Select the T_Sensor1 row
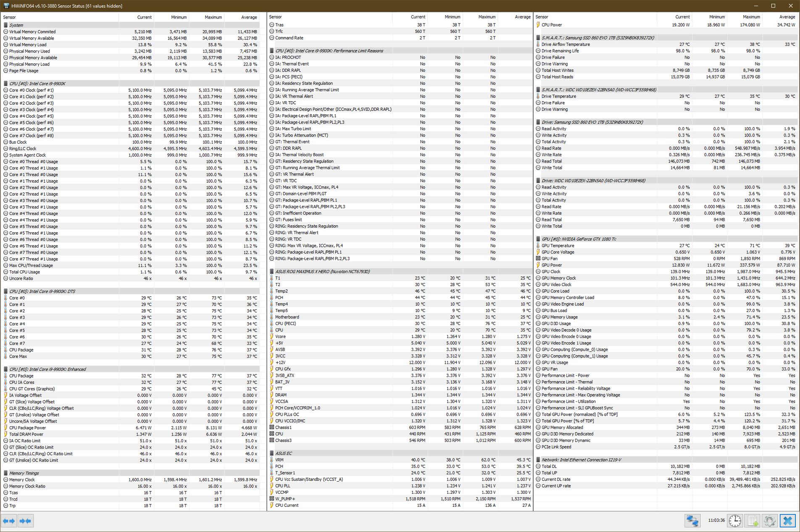 pyautogui.click(x=400, y=473)
